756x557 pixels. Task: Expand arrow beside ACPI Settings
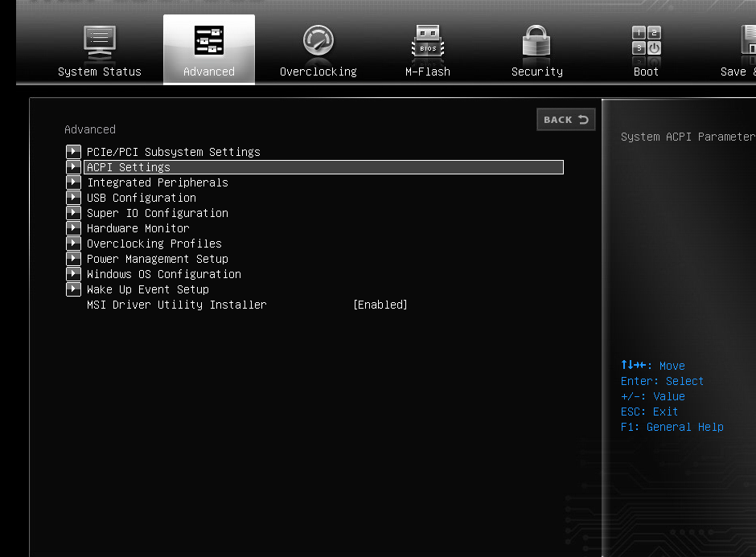73,167
